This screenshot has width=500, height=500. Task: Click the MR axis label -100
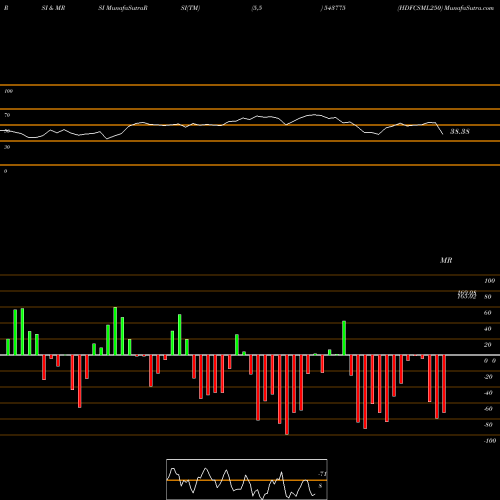tap(489, 441)
